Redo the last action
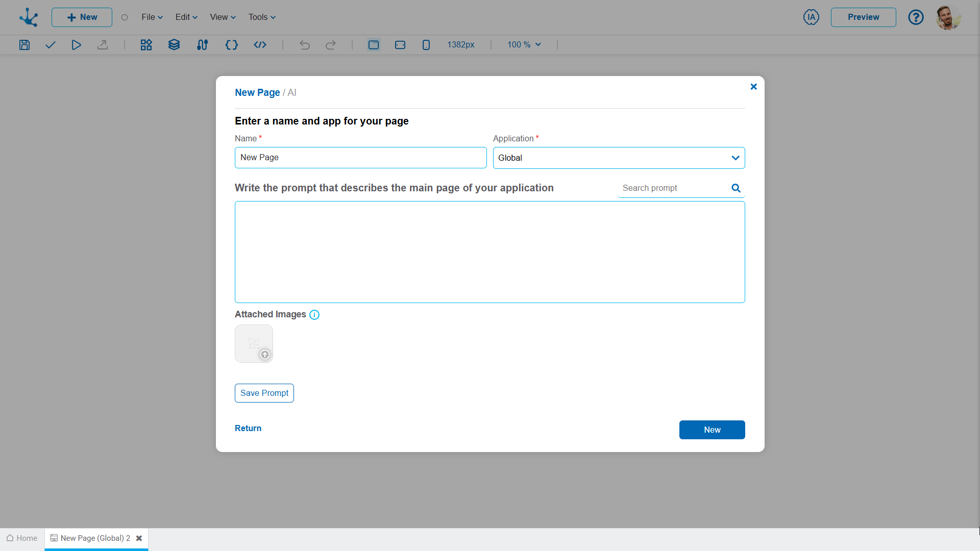The height and width of the screenshot is (551, 980). pyautogui.click(x=331, y=45)
